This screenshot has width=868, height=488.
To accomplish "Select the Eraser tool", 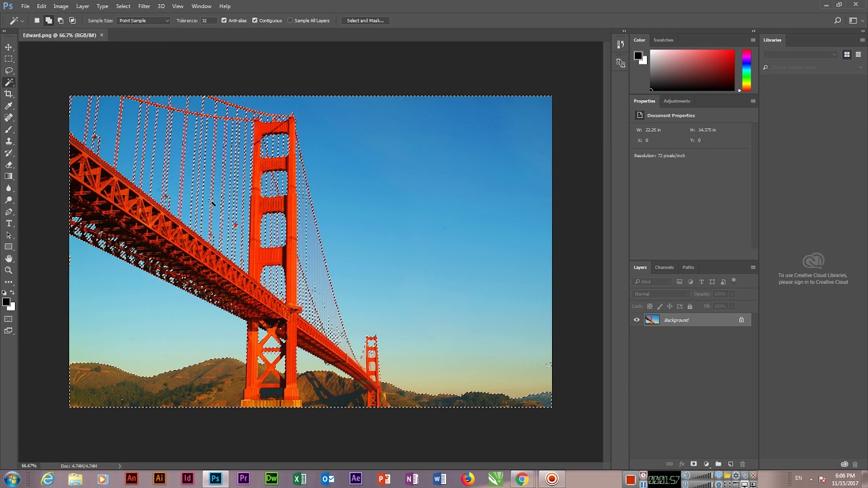I will [9, 165].
